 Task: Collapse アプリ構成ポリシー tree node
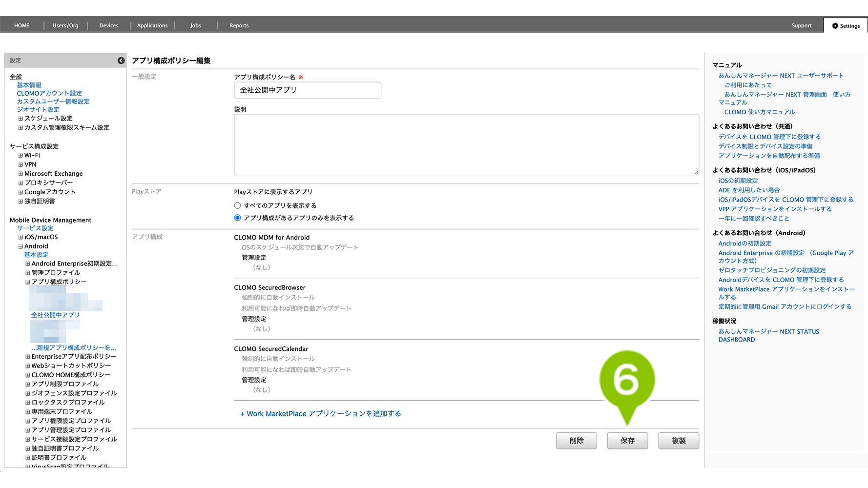coord(28,282)
